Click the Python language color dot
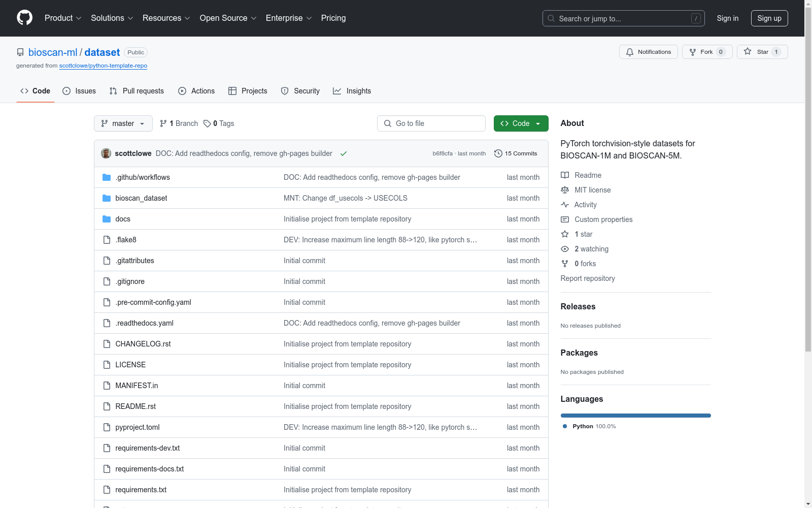 pyautogui.click(x=565, y=426)
